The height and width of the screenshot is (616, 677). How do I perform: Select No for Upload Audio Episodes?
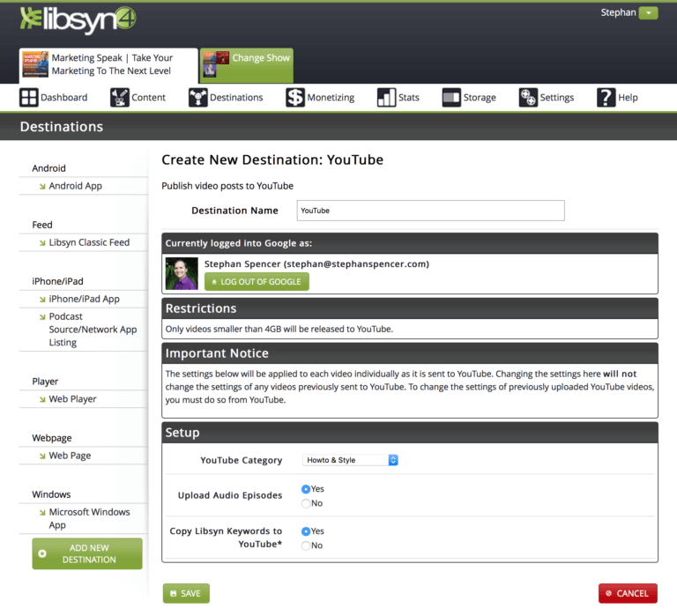(x=306, y=503)
